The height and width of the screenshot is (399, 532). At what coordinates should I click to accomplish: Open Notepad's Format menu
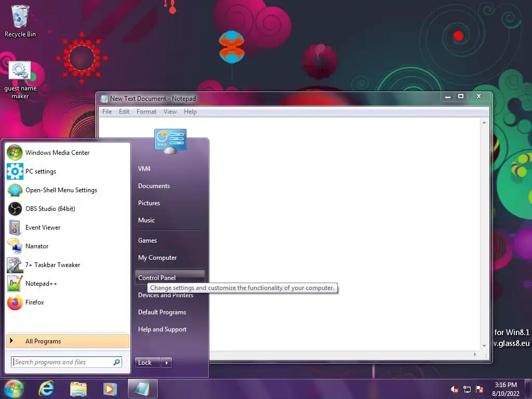146,112
